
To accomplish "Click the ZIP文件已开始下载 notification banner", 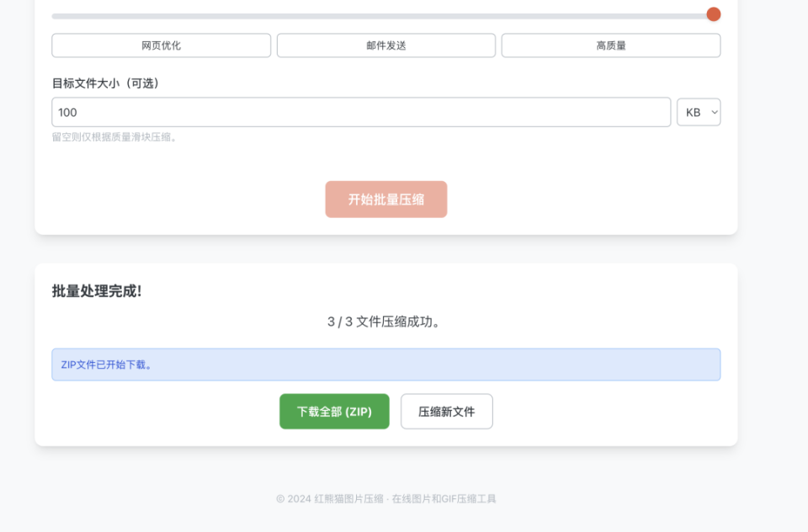I will pyautogui.click(x=386, y=364).
